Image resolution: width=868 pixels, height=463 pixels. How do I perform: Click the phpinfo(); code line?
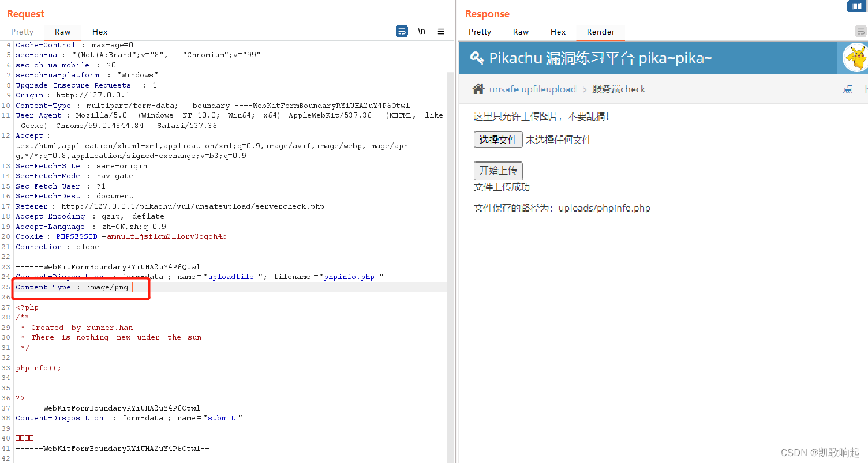[x=38, y=368]
